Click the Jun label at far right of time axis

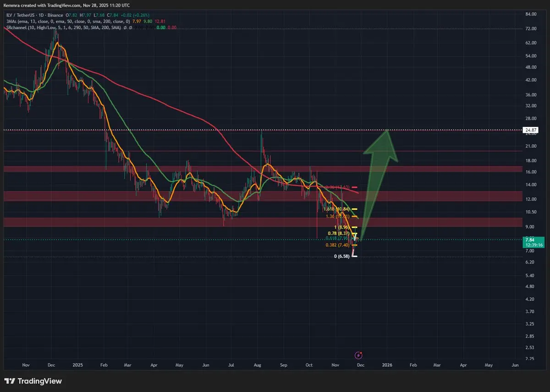coord(515,365)
